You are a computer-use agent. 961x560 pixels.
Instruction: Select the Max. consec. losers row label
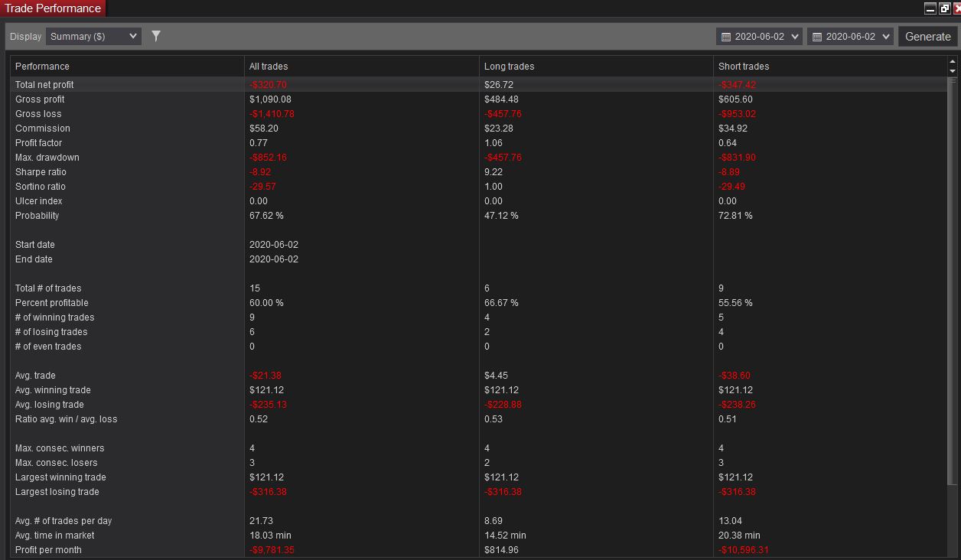point(57,463)
